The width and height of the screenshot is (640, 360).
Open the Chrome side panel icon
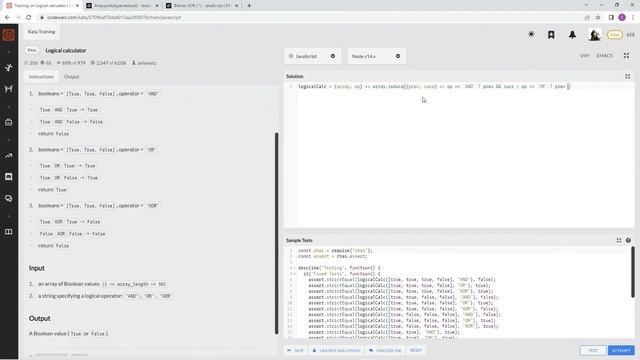pyautogui.click(x=611, y=18)
